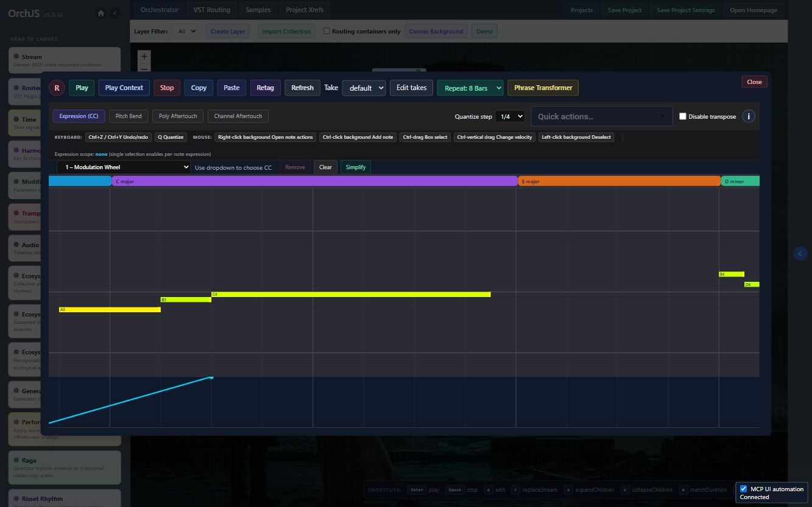The image size is (812, 507).
Task: Expand the Quick actions combo box
Action: click(x=602, y=116)
